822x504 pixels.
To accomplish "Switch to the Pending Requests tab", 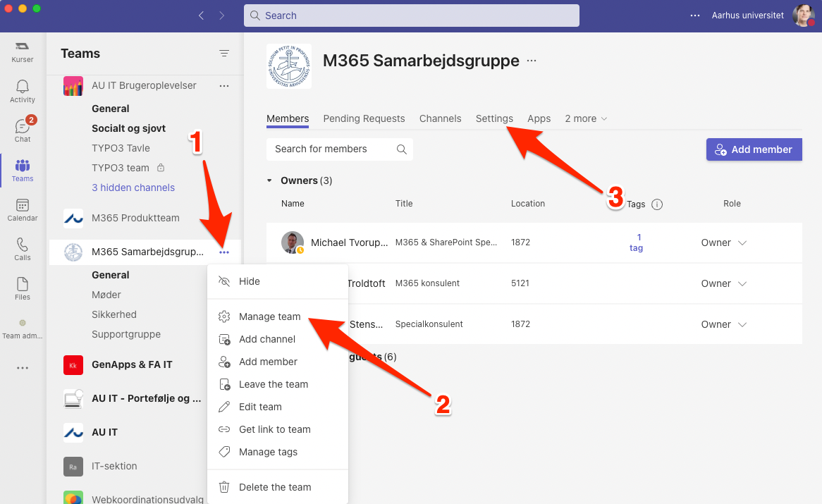I will (x=364, y=119).
